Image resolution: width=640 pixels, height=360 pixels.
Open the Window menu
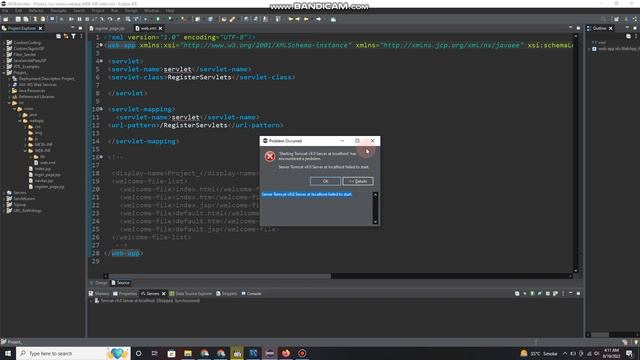pyautogui.click(x=151, y=11)
